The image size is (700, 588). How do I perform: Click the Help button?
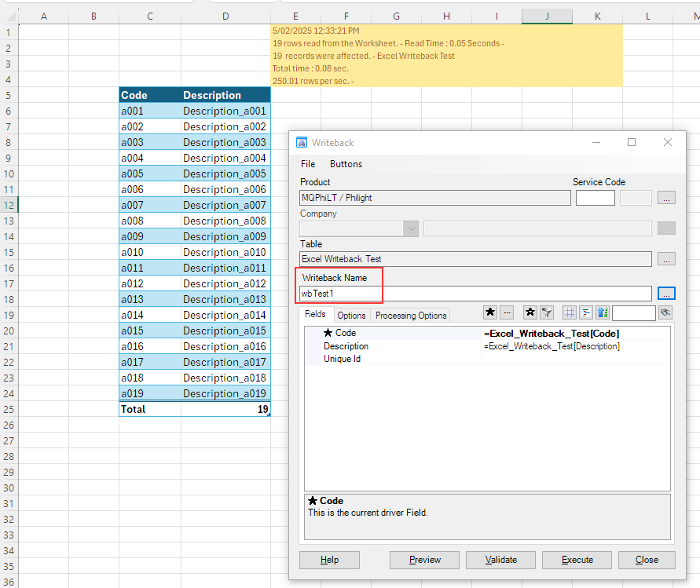[x=329, y=560]
